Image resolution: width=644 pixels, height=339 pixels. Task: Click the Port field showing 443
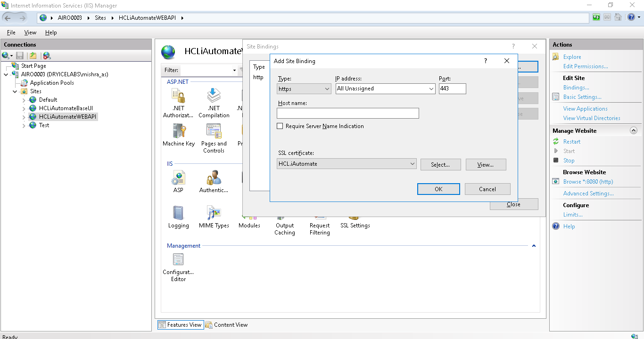coord(452,89)
